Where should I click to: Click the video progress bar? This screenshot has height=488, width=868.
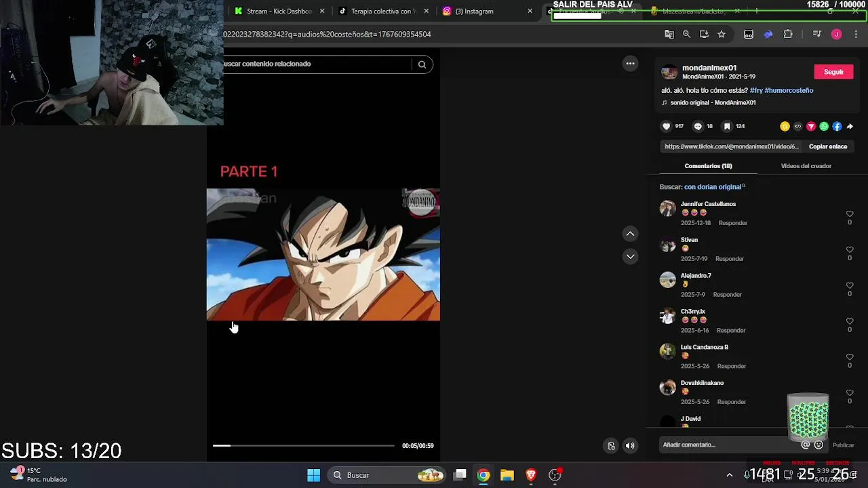(303, 445)
